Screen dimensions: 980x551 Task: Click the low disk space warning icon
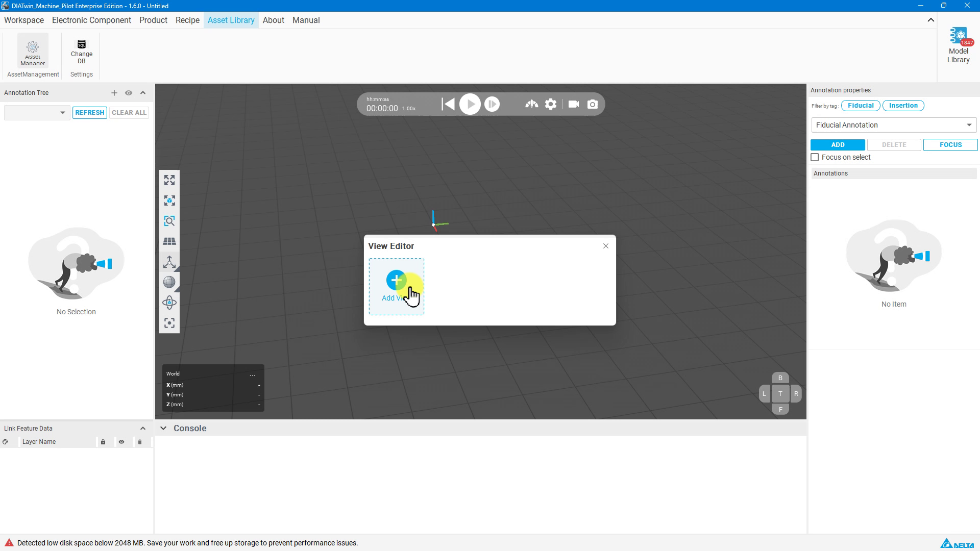click(9, 542)
